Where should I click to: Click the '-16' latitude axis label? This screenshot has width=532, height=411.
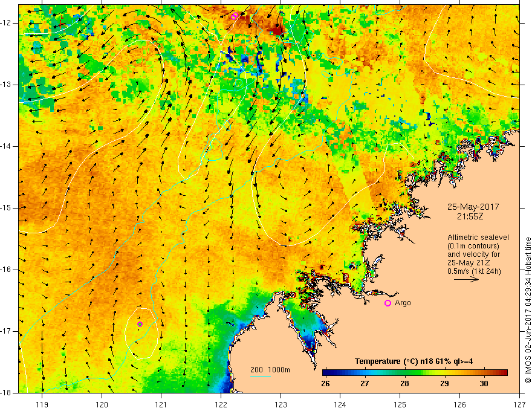point(7,270)
